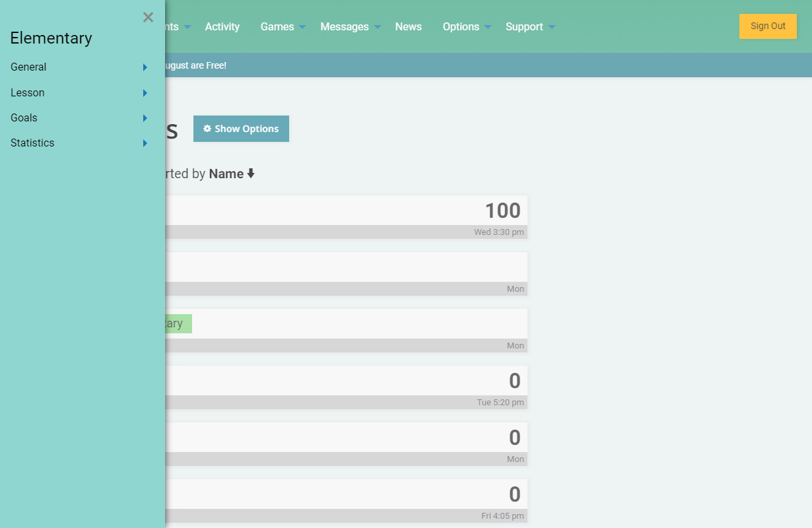Select Lesson in the side panel
This screenshot has height=528, width=812.
coord(28,93)
